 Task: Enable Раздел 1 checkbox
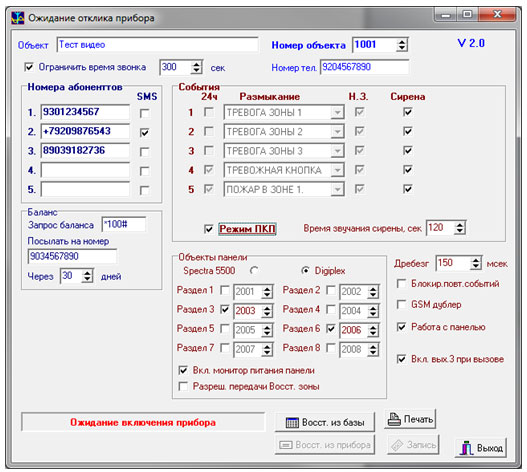(225, 290)
